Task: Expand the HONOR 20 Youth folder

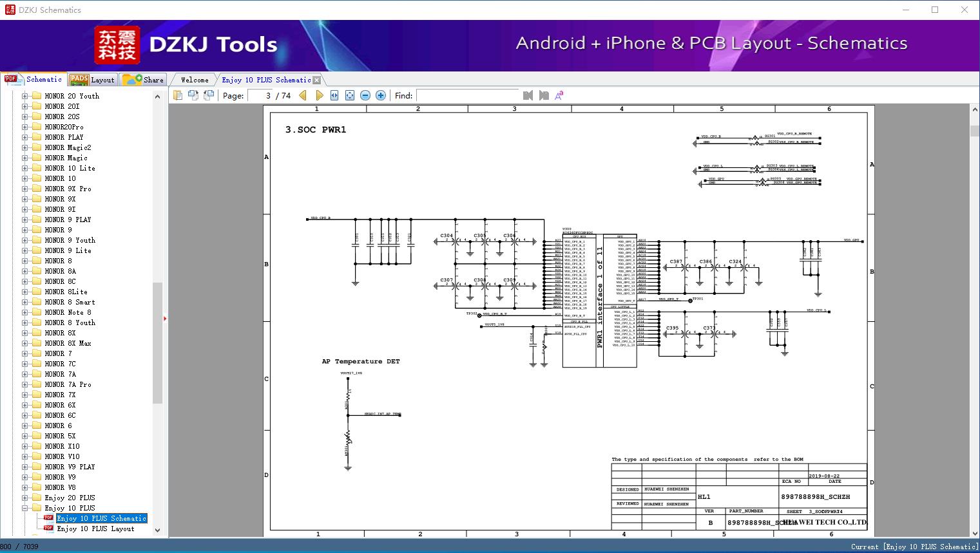Action: (x=24, y=96)
